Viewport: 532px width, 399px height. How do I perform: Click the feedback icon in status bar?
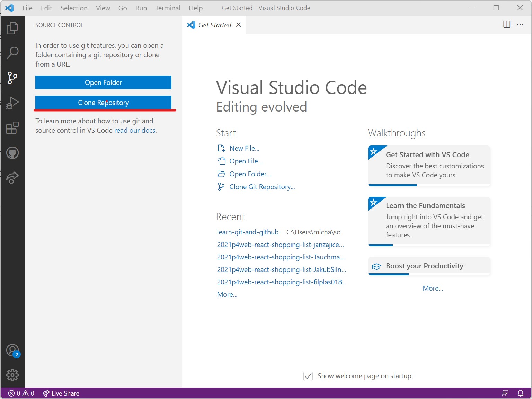coord(505,393)
